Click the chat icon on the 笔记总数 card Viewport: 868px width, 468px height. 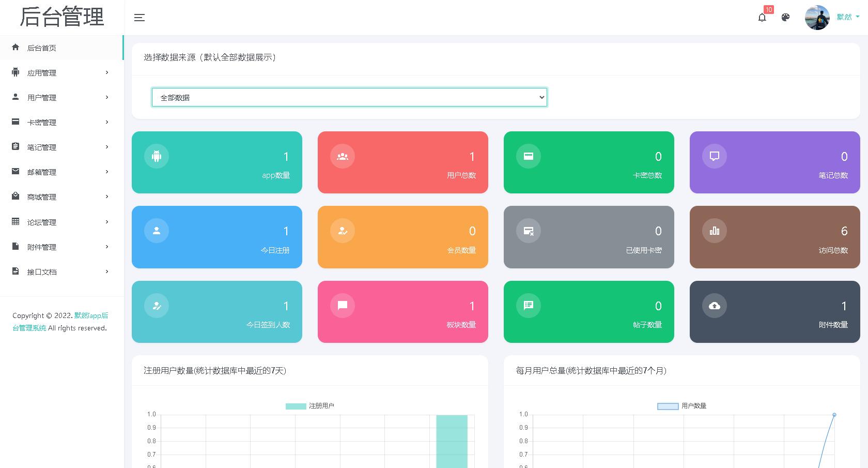[x=714, y=156]
